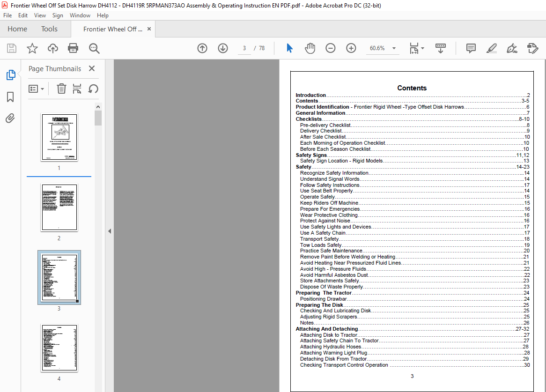Viewport: 546px width, 392px height.
Task: Choose the Selection arrow tool
Action: pos(289,48)
